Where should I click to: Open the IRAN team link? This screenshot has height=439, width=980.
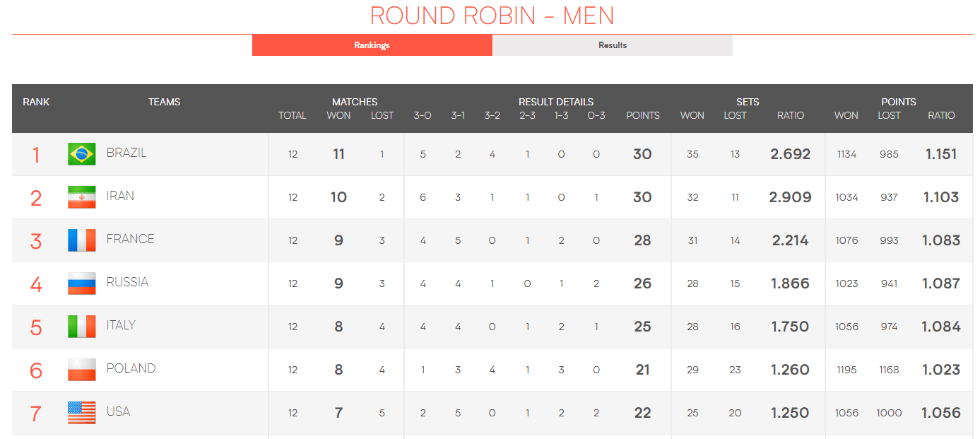[120, 196]
